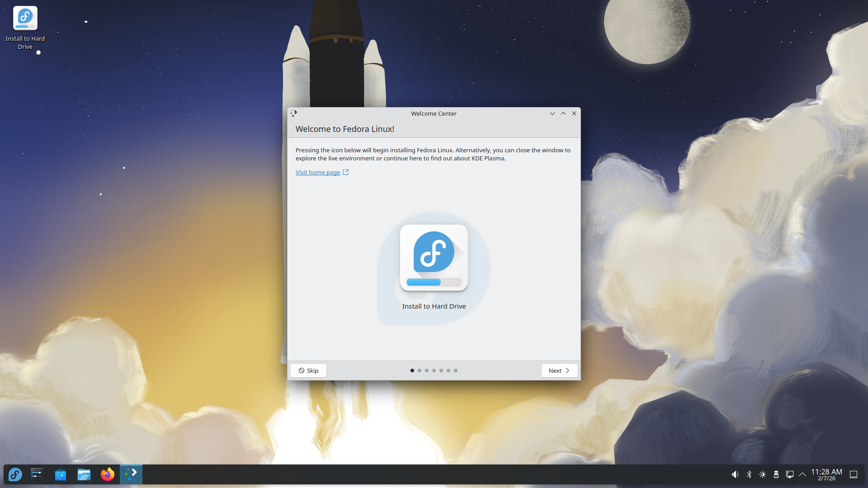Select the last page indicator dot
868x488 pixels.
click(x=456, y=371)
